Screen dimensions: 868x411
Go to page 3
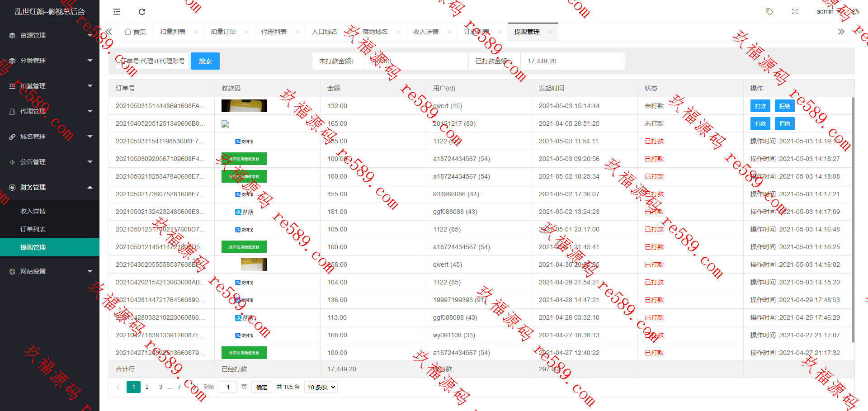point(160,387)
